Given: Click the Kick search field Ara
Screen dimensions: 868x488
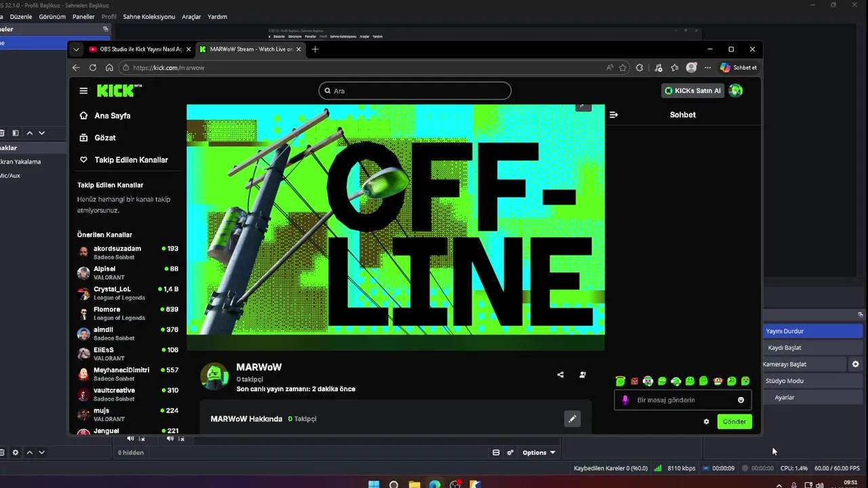Looking at the screenshot, I should pos(415,91).
